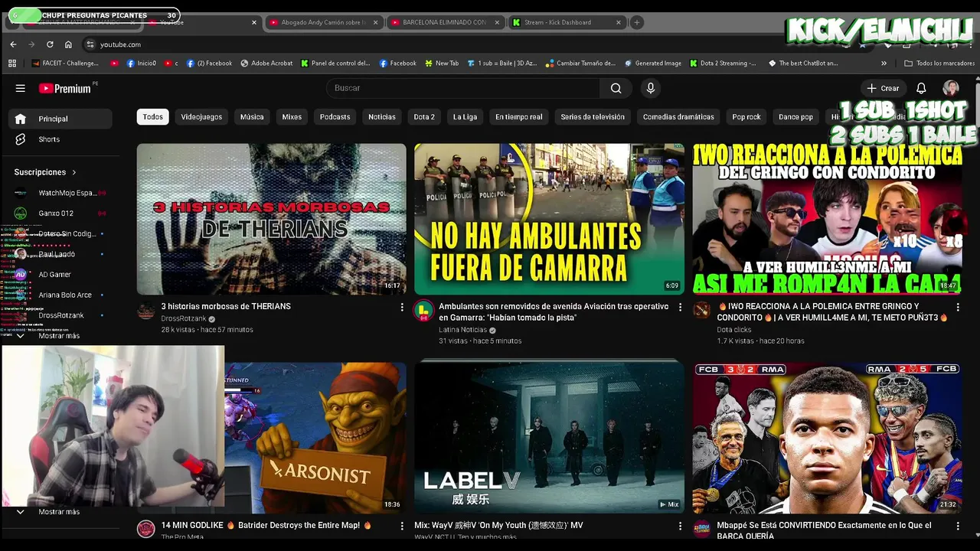The image size is (980, 551).
Task: Click into the Buscar search box
Action: [x=463, y=88]
